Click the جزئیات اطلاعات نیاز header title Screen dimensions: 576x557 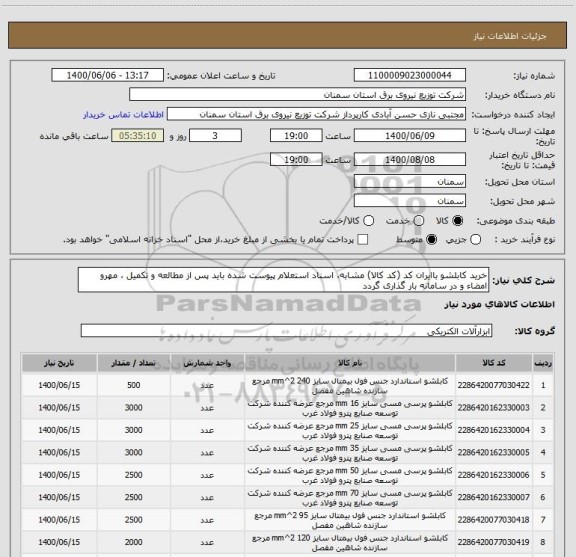(x=510, y=36)
